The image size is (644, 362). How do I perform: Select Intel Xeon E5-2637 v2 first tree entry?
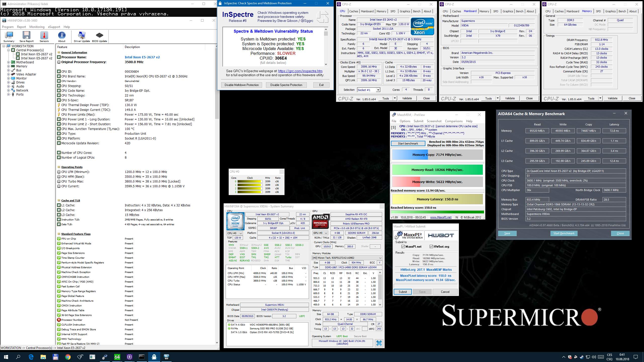pos(36,54)
